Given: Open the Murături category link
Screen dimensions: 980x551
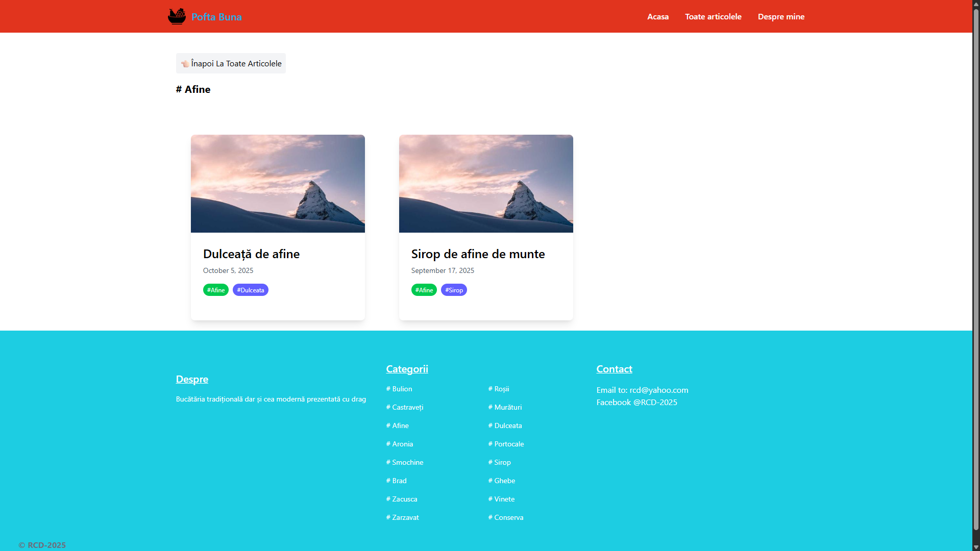Looking at the screenshot, I should [x=505, y=407].
